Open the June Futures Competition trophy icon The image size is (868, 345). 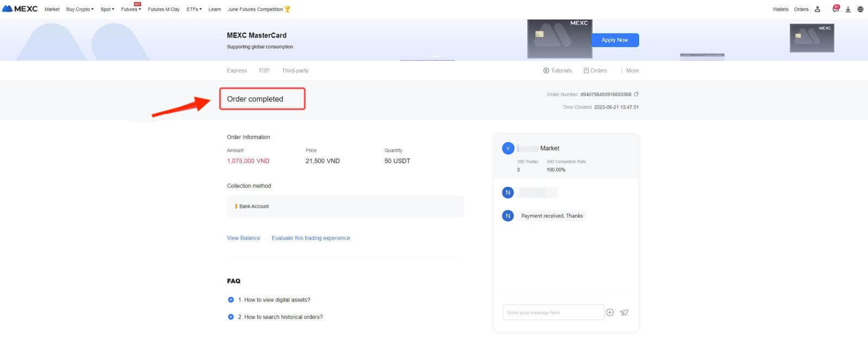(288, 9)
